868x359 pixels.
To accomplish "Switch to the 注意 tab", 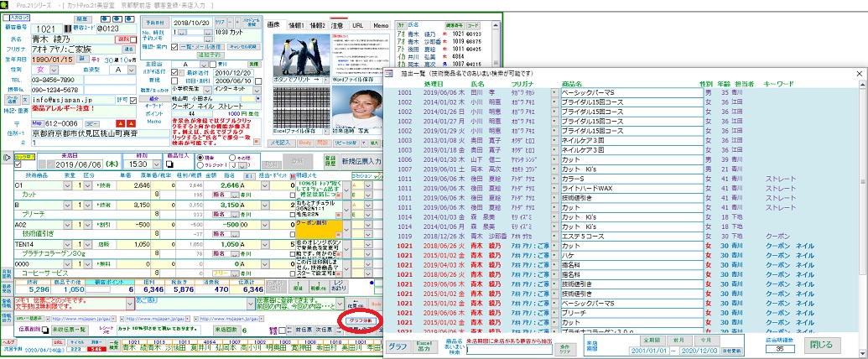I will (337, 25).
